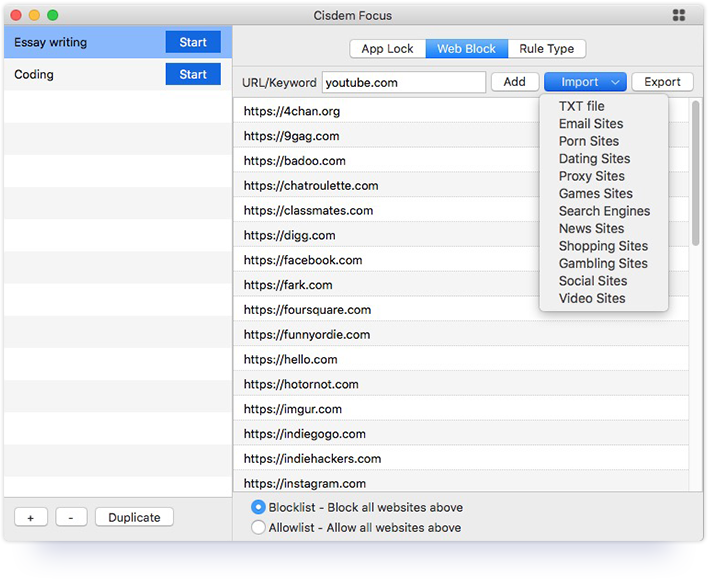Select https://instagram.com row

[x=461, y=482]
